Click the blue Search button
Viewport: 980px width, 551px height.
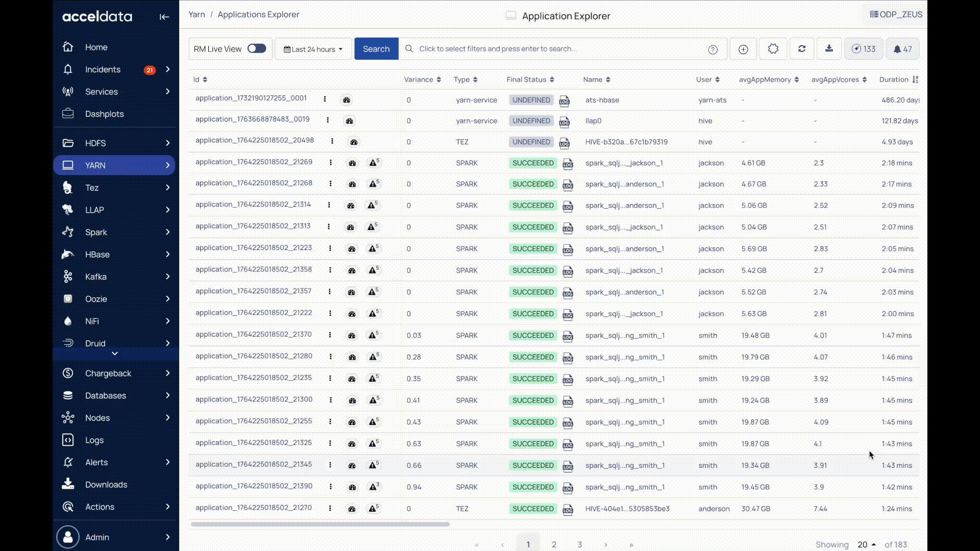tap(376, 49)
